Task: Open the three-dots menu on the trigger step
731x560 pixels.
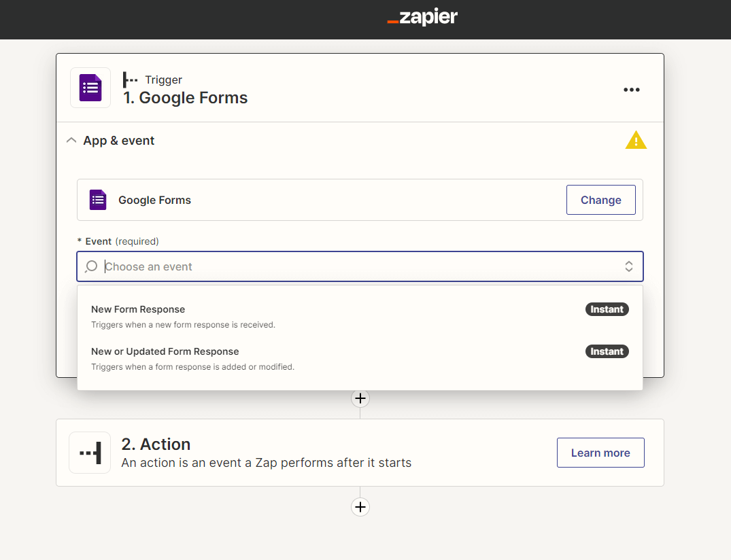Action: click(x=631, y=90)
